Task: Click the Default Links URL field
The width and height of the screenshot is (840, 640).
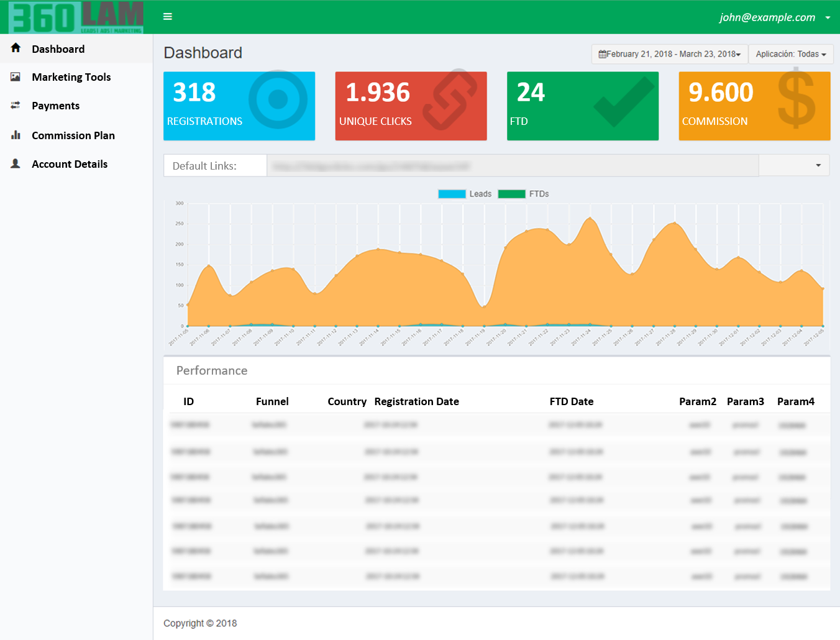Action: pos(513,165)
